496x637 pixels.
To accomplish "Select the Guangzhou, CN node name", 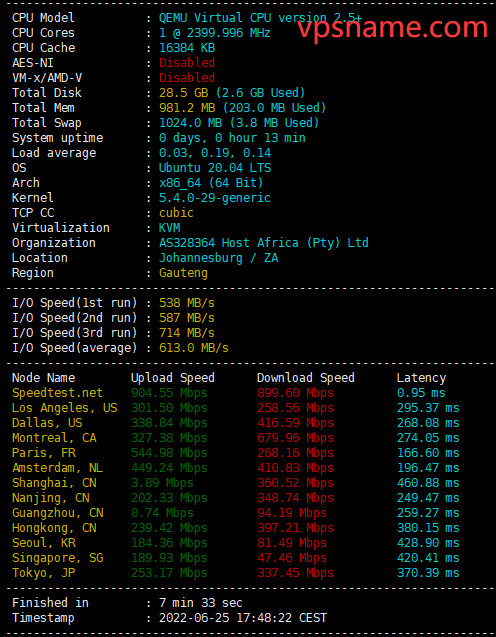I will click(x=57, y=514).
